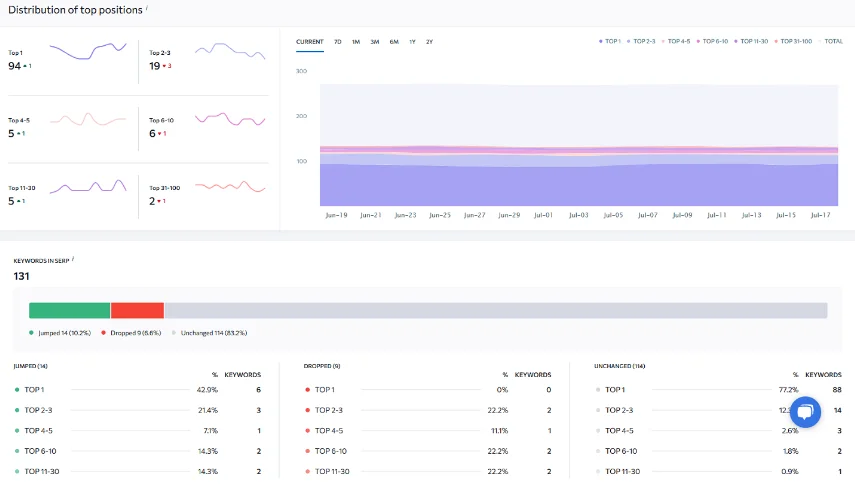Toggle TOP 11-30 series in chart legend
This screenshot has height=491, width=855.
(751, 41)
